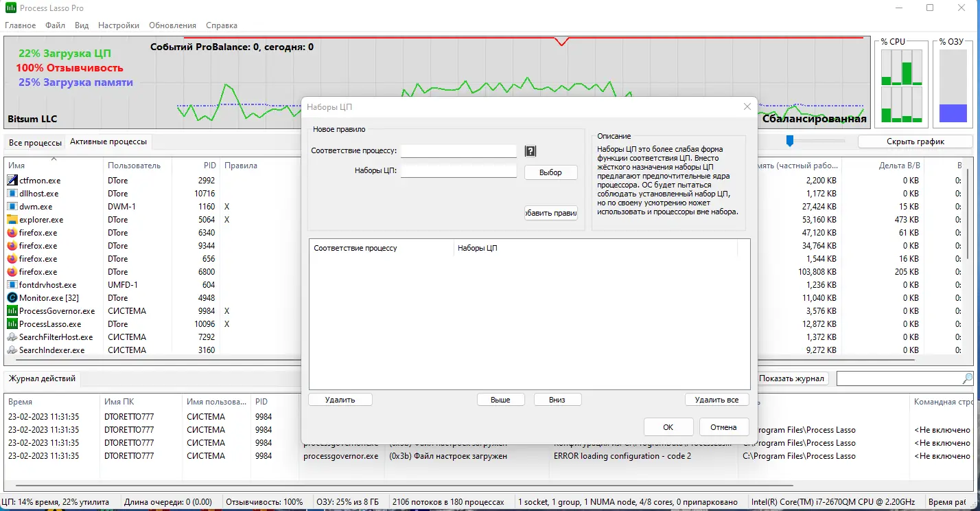The width and height of the screenshot is (980, 511).
Task: Open the Настройки menu
Action: [x=119, y=25]
